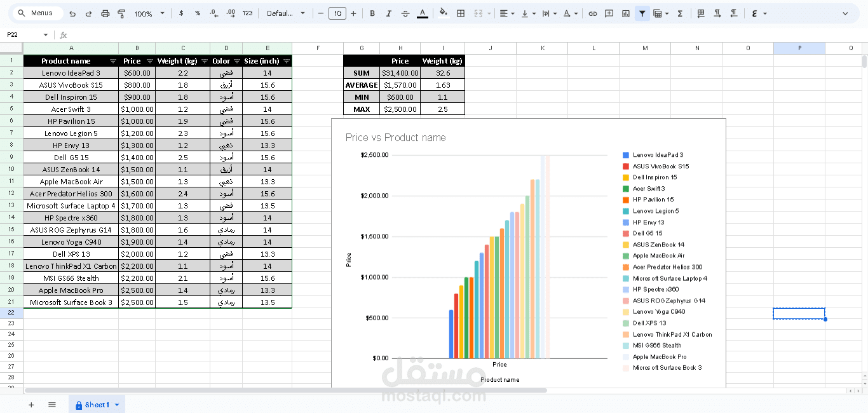The image size is (868, 413).
Task: Click chart title Price vs Product name
Action: click(395, 137)
